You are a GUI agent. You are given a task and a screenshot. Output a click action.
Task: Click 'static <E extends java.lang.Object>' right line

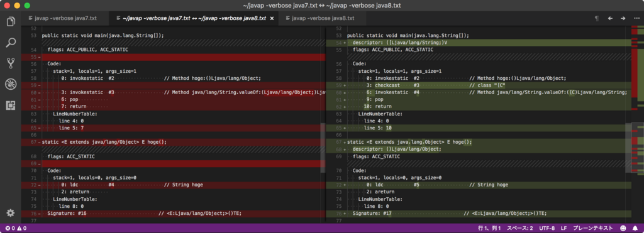(409, 143)
